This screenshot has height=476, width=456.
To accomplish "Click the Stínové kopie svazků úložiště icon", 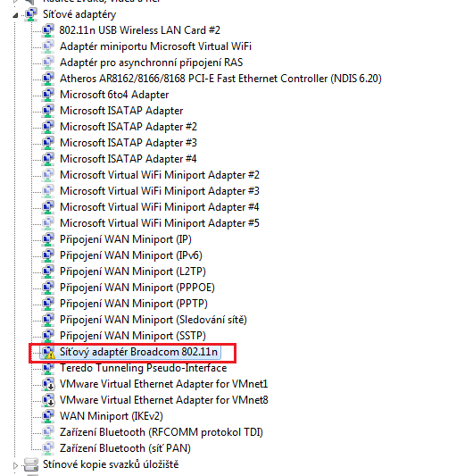I will pos(31,464).
